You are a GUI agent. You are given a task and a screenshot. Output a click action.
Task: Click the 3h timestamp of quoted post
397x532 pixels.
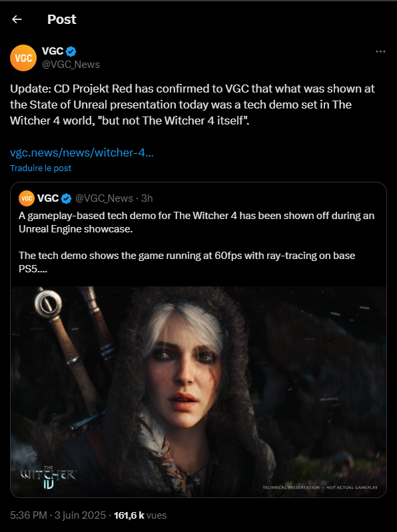[x=147, y=198]
